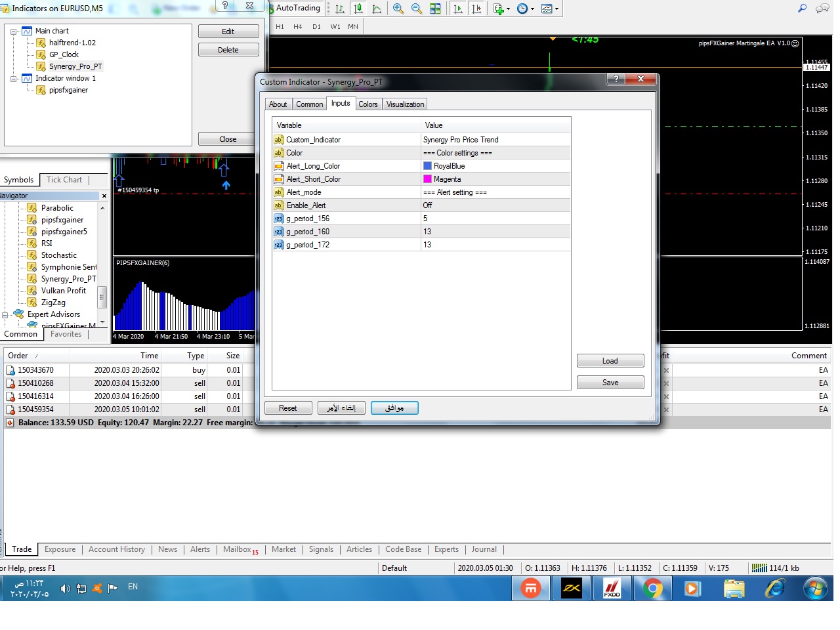Screen dimensions: 840x630
Task: Click the search magnifier icon
Action: tap(802, 9)
